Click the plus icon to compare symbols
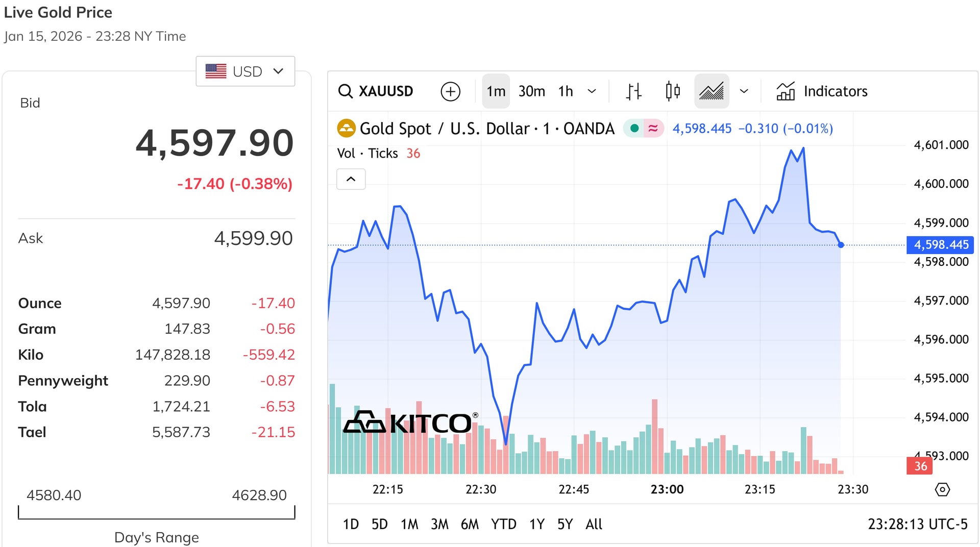Screen dimensions: 980x547 click(x=450, y=91)
